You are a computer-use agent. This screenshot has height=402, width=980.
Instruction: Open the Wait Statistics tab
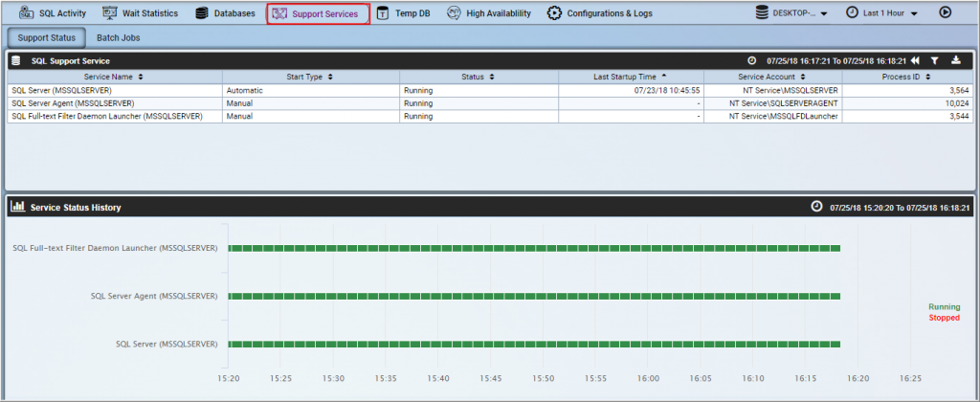click(x=140, y=13)
